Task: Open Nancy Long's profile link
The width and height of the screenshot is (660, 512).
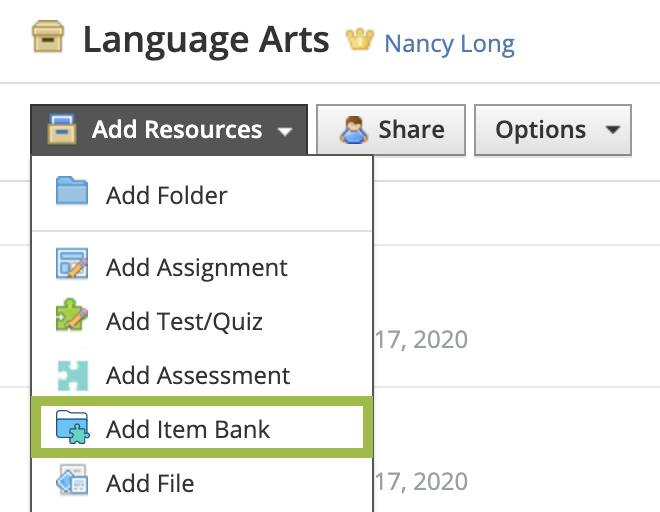Action: tap(449, 44)
